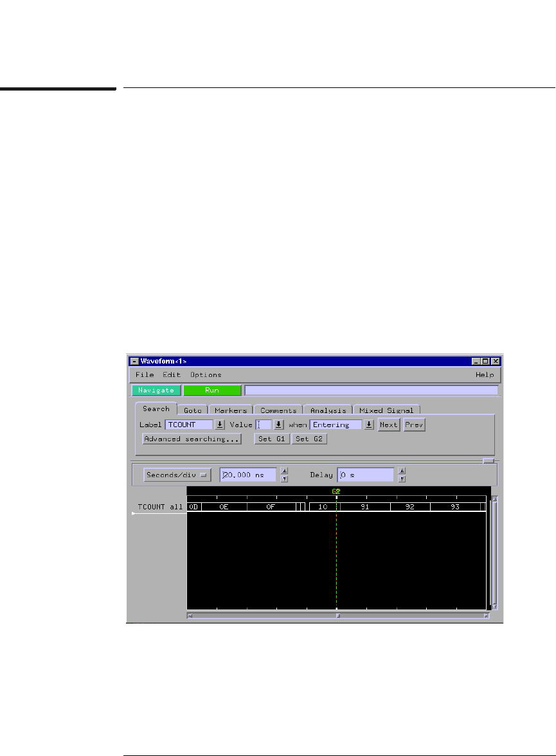This screenshot has height=756, width=556.
Task: Open the Options menu
Action: (206, 374)
